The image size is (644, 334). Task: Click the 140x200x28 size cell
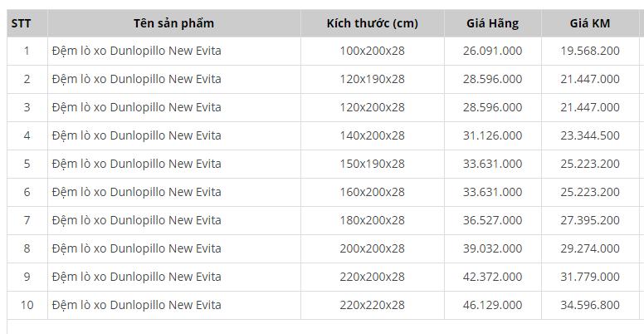tap(372, 135)
